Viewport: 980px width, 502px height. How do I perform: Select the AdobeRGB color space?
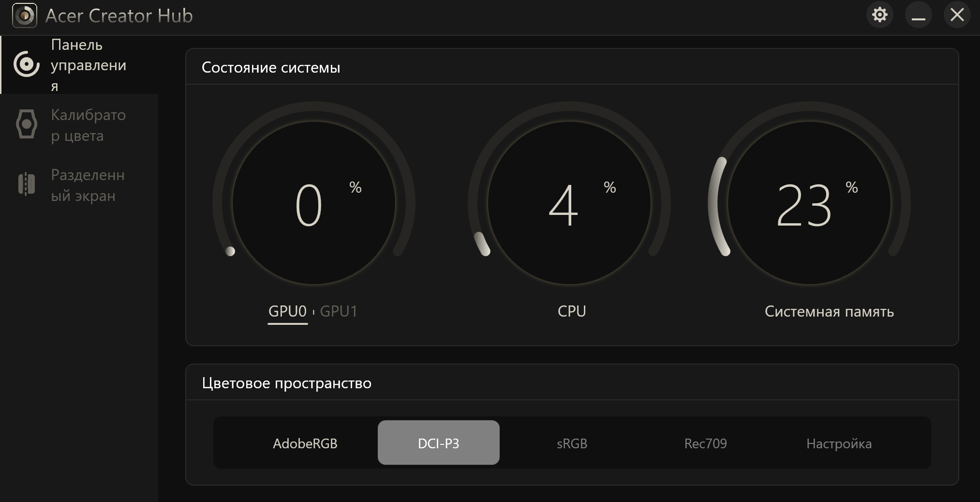[305, 443]
